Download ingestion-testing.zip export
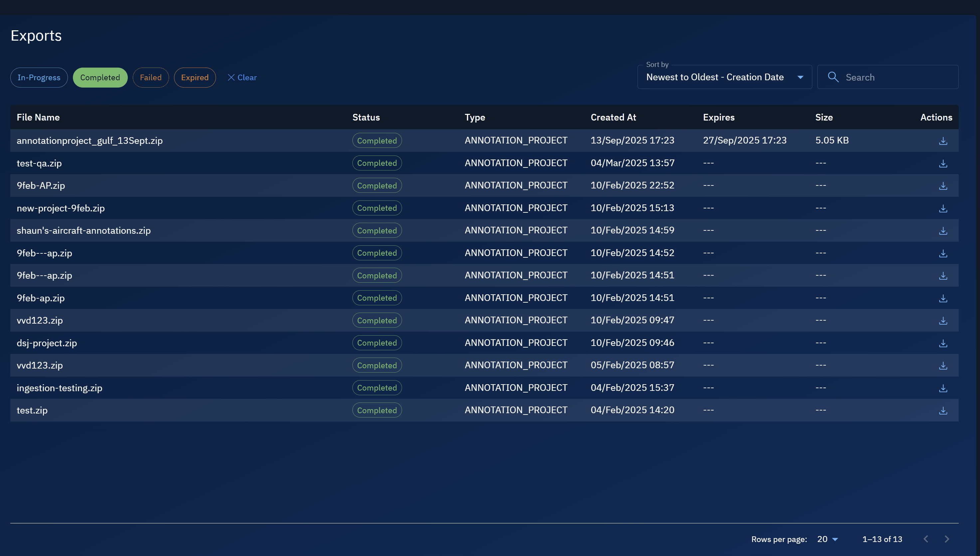 click(x=943, y=388)
